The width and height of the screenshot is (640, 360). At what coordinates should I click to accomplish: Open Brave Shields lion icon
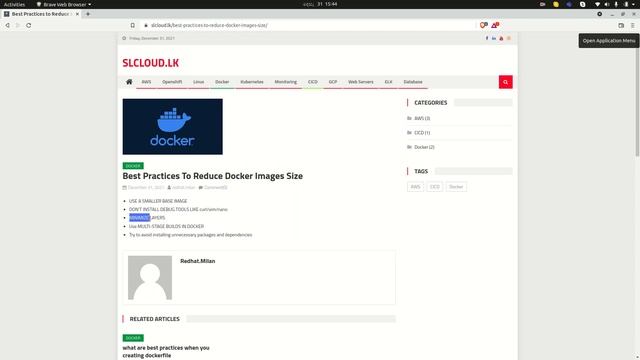[x=484, y=25]
